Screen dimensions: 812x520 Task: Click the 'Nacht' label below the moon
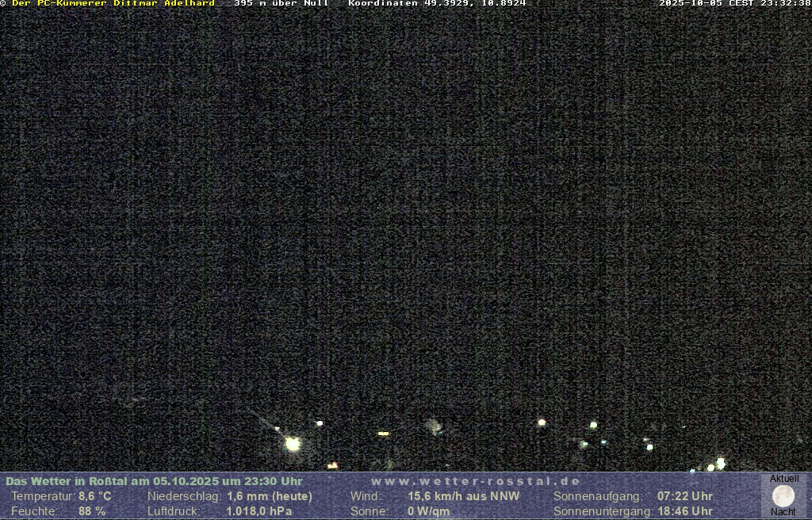click(x=783, y=512)
